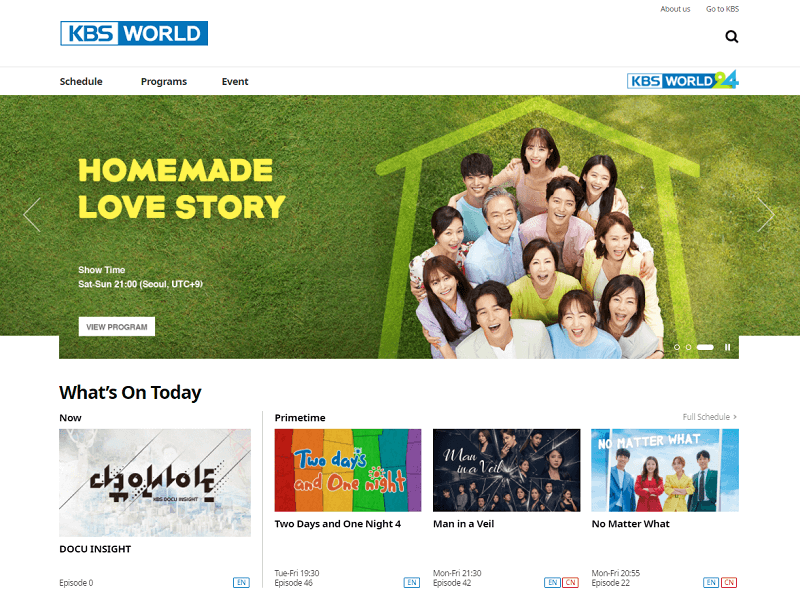800x600 pixels.
Task: Open the Programs menu
Action: point(164,81)
